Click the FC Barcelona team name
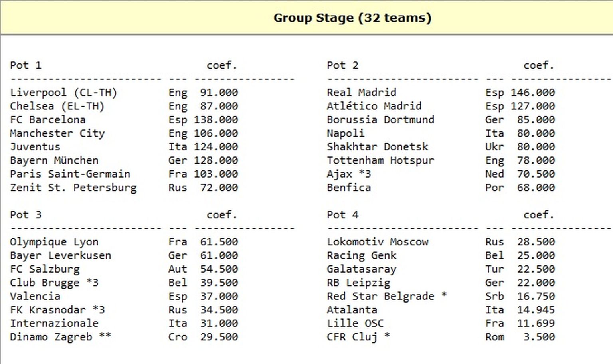 [x=47, y=120]
